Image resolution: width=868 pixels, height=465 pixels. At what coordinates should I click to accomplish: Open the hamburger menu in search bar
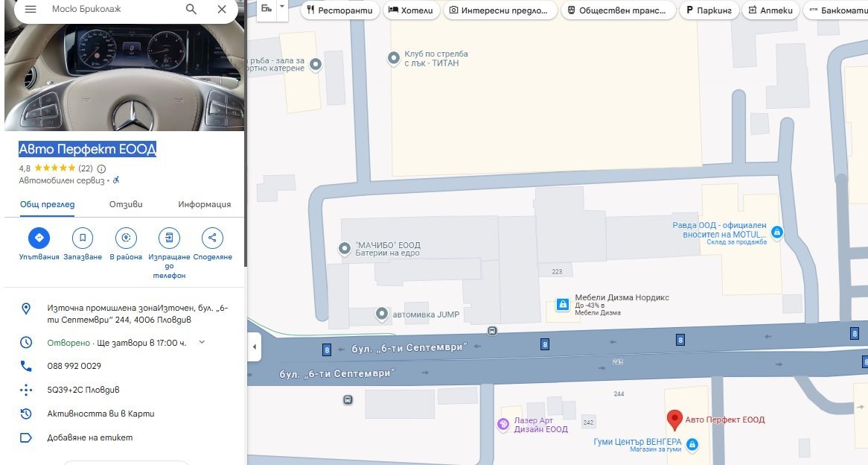click(x=31, y=9)
